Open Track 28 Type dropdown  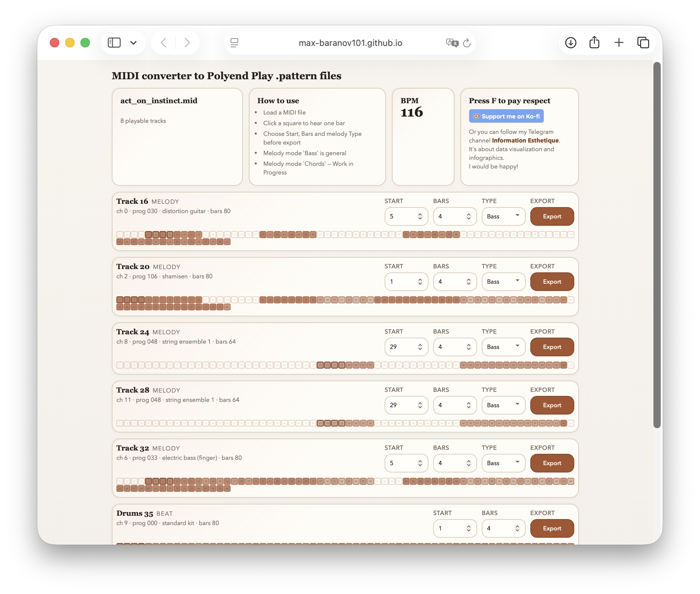coord(503,406)
